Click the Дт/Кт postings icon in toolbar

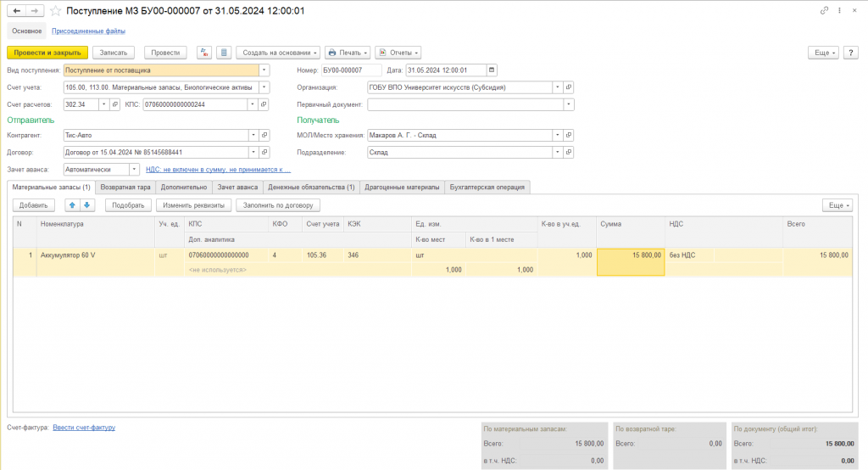pos(204,53)
